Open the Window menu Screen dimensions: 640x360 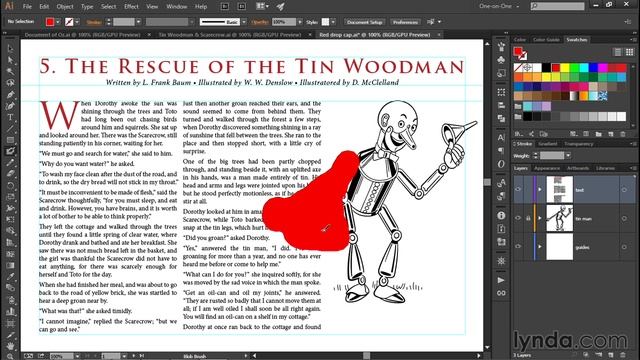[176, 7]
